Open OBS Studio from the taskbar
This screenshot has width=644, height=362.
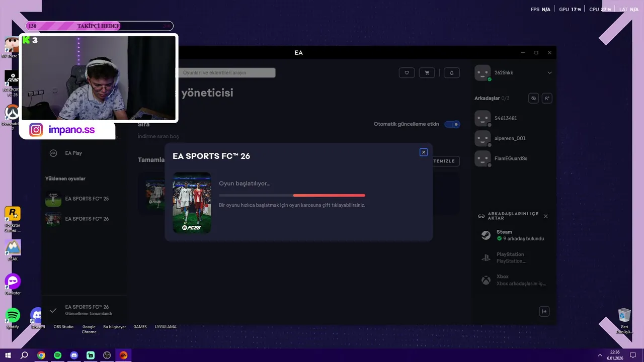[107, 355]
